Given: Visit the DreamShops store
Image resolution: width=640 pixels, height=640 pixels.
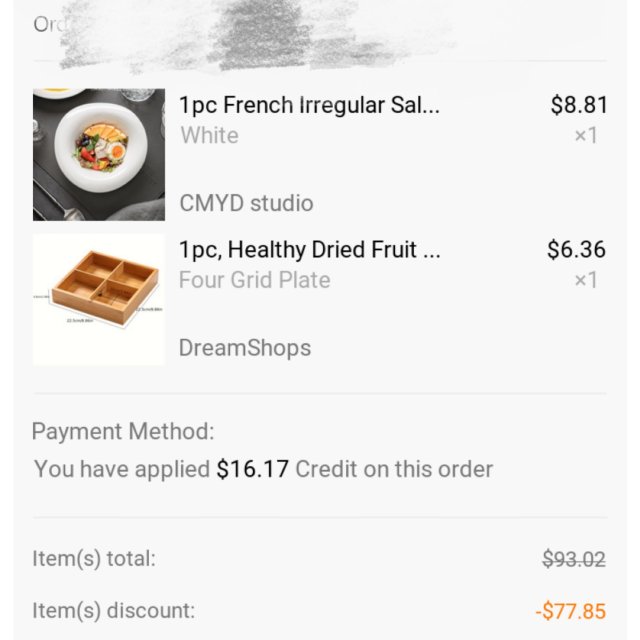Looking at the screenshot, I should [245, 348].
